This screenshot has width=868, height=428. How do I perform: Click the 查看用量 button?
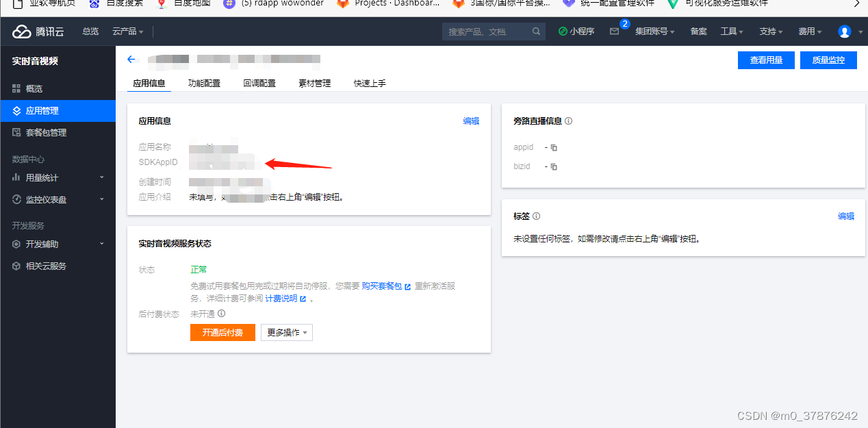point(766,60)
